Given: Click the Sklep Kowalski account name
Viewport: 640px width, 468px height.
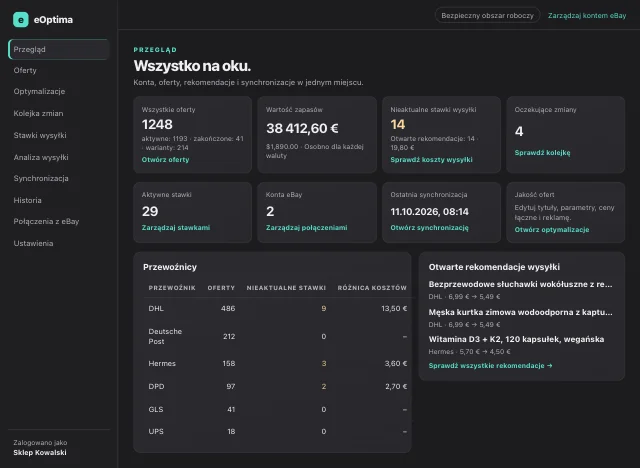Looking at the screenshot, I should 40,452.
